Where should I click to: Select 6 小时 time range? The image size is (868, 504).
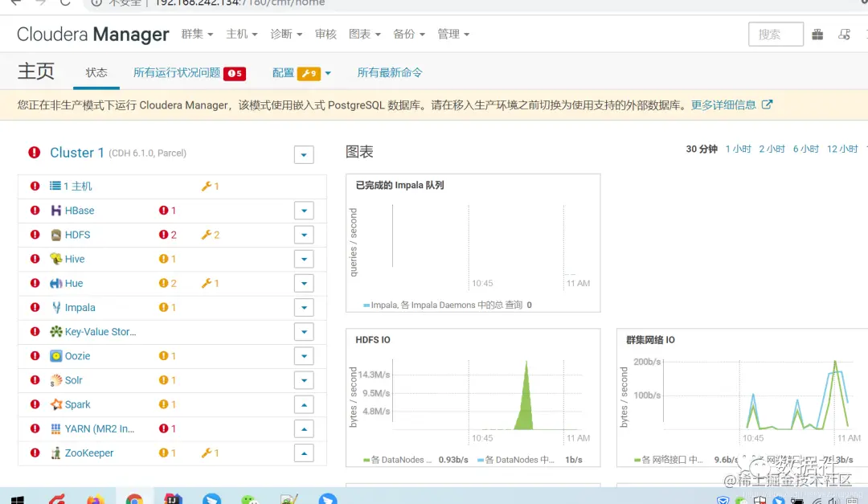pyautogui.click(x=806, y=149)
